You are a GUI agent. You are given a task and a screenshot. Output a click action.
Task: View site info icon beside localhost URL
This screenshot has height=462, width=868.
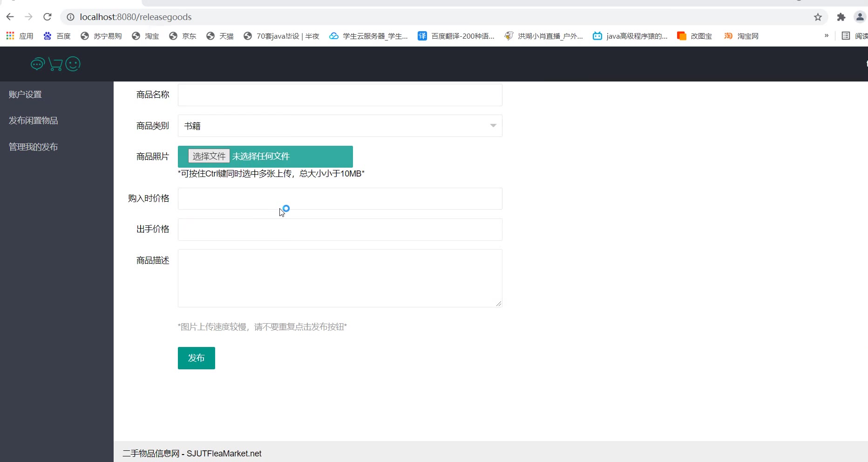[71, 17]
